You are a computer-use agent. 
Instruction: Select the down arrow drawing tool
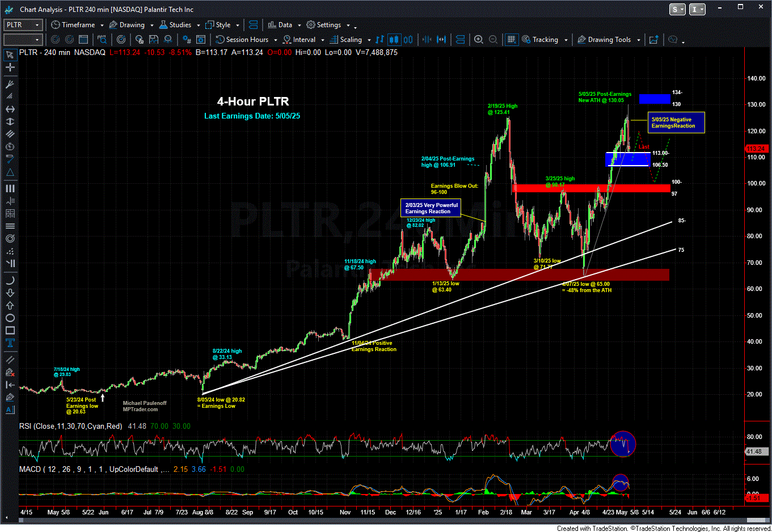(10, 293)
